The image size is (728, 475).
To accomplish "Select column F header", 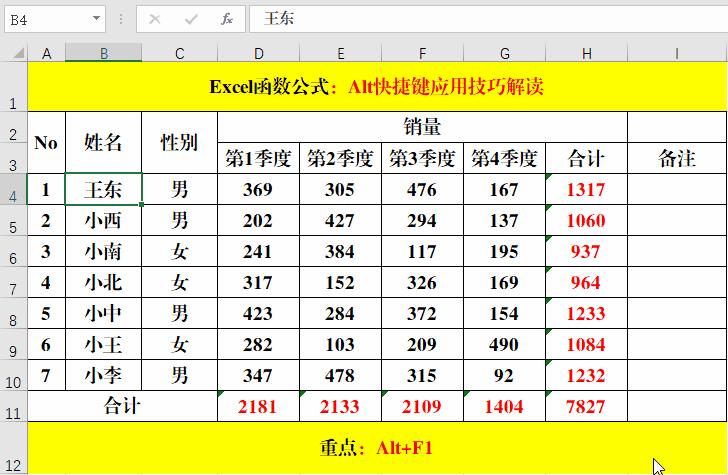I will pos(422,53).
